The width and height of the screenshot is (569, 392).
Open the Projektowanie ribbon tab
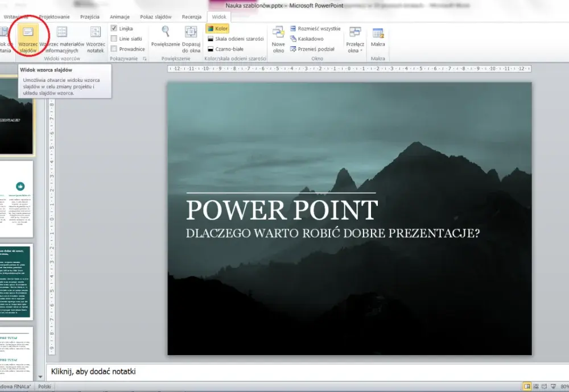pyautogui.click(x=54, y=16)
